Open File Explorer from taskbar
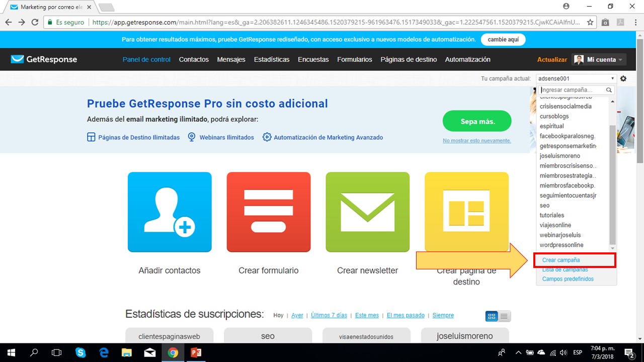Viewport: 644px width, 362px height. (x=126, y=352)
